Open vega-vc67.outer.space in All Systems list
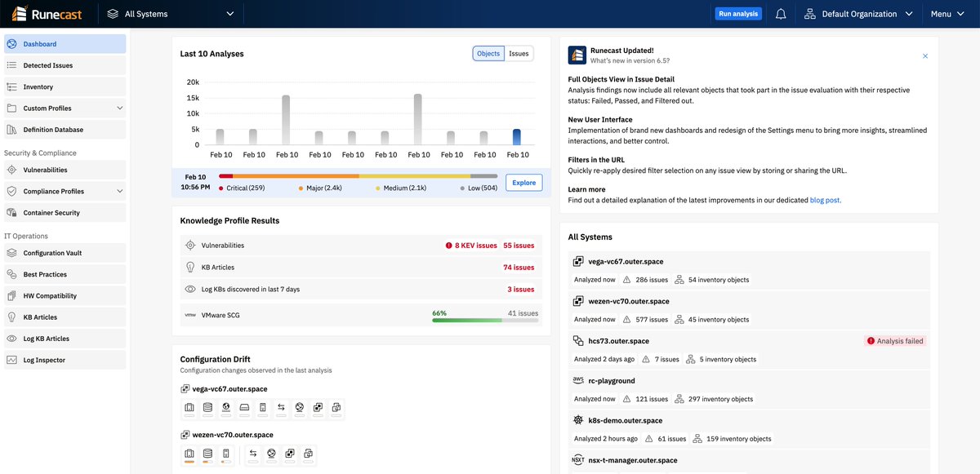Viewport: 980px width, 474px height. pos(626,261)
